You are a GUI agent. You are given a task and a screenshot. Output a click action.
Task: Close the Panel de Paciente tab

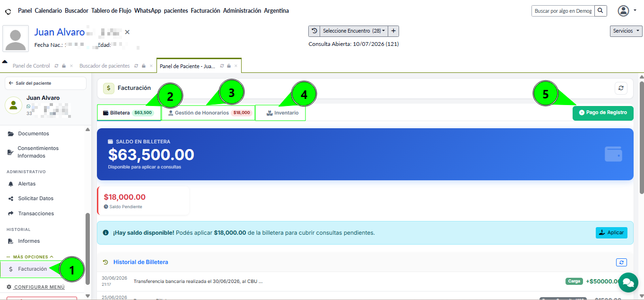[x=236, y=66]
